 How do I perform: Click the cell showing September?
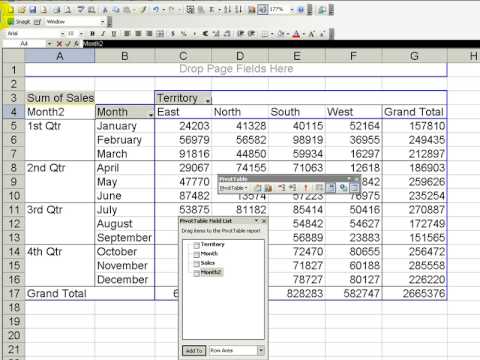click(x=125, y=238)
